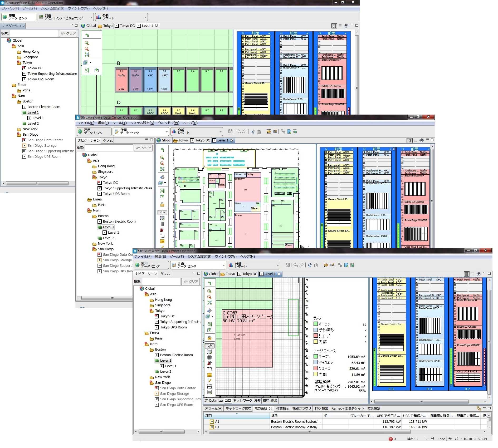The height and width of the screenshot is (448, 498).
Task: Click save icon in middle window toolbar
Action: (230, 131)
